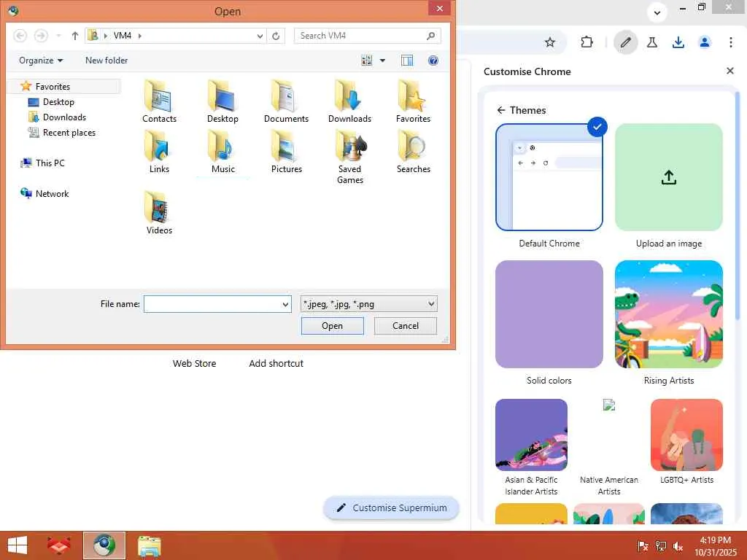This screenshot has height=560, width=747.
Task: Open the Favorites folder in file list
Action: pyautogui.click(x=413, y=101)
